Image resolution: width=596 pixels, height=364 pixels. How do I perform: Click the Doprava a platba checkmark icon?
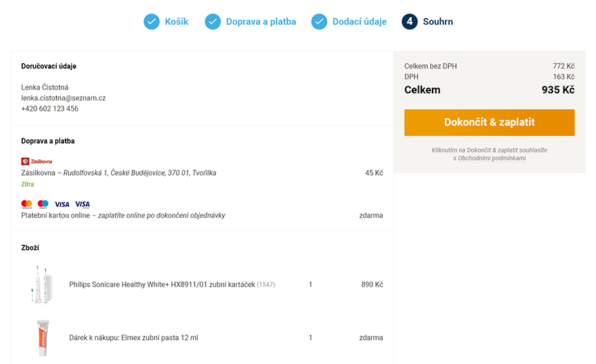pyautogui.click(x=213, y=21)
